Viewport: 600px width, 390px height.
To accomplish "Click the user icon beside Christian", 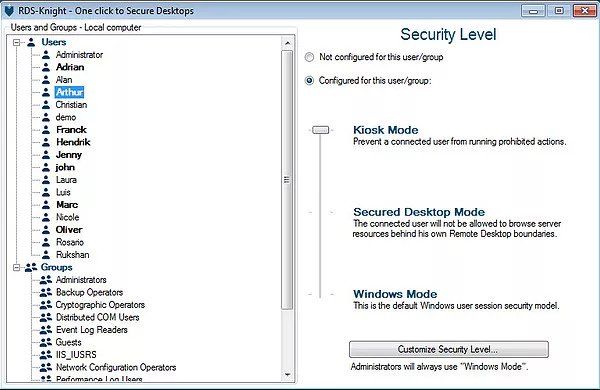I will pos(46,104).
